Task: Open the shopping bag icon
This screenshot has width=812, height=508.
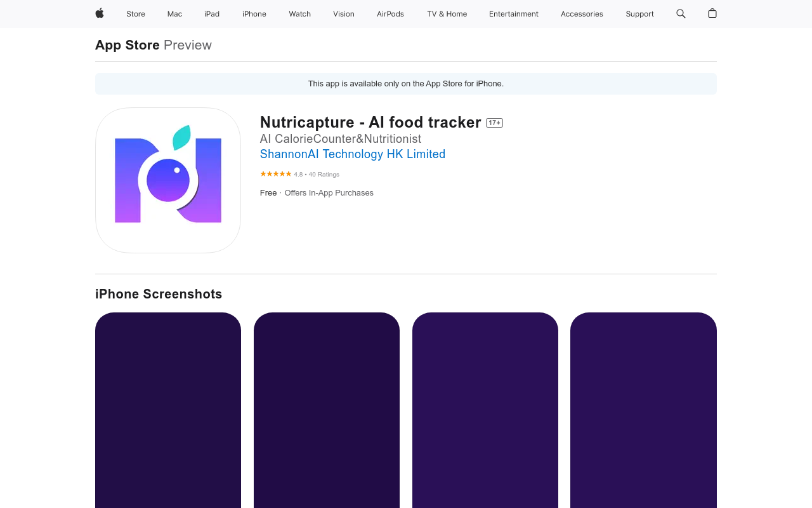Action: [x=712, y=13]
